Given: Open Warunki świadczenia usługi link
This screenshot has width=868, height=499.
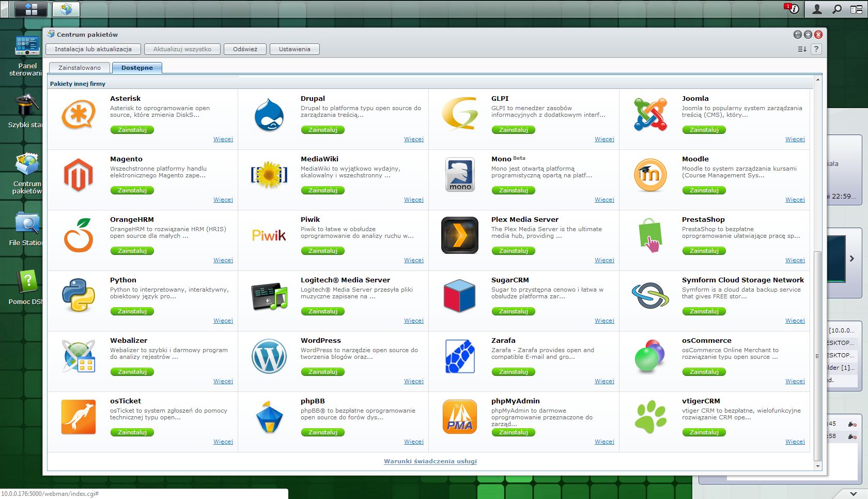Looking at the screenshot, I should [430, 461].
